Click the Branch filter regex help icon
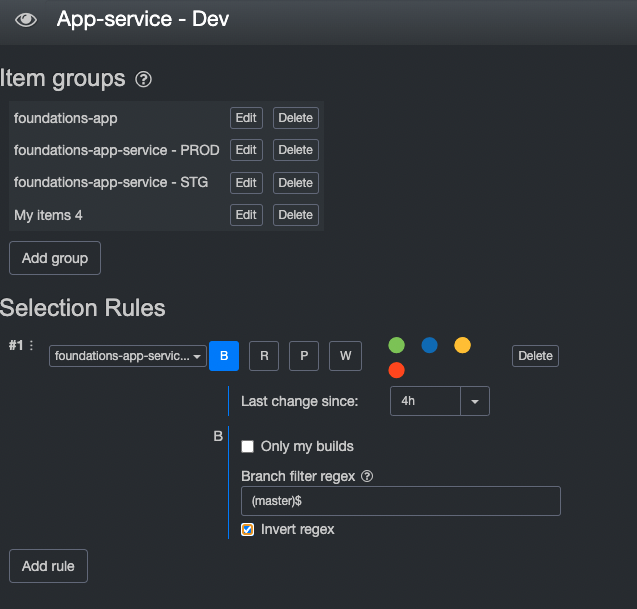The image size is (637, 609). pos(367,476)
